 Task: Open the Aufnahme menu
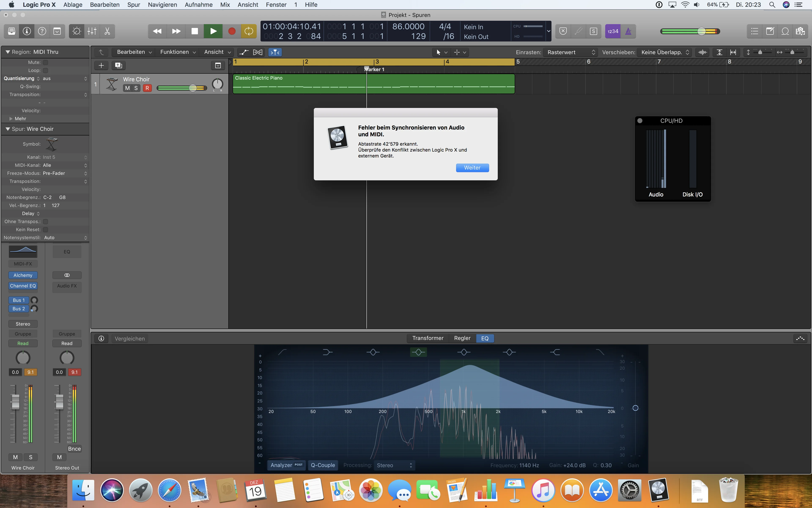[199, 5]
